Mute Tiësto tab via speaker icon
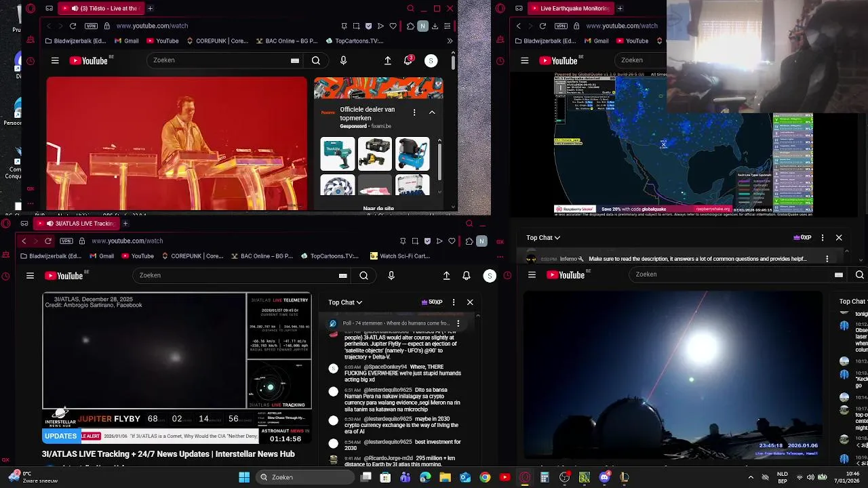 tap(74, 8)
